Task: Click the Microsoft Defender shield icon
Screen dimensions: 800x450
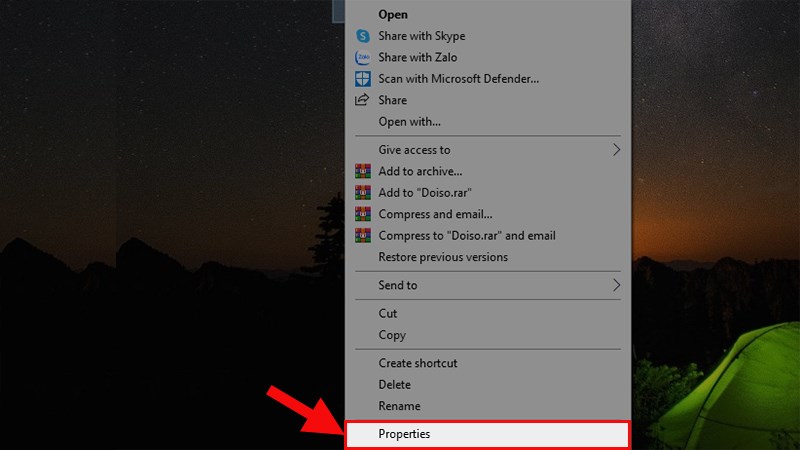Action: click(363, 79)
